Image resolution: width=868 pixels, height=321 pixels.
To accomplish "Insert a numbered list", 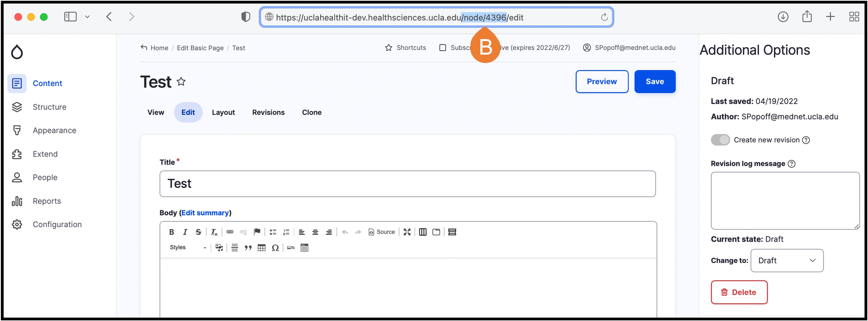I will [286, 232].
